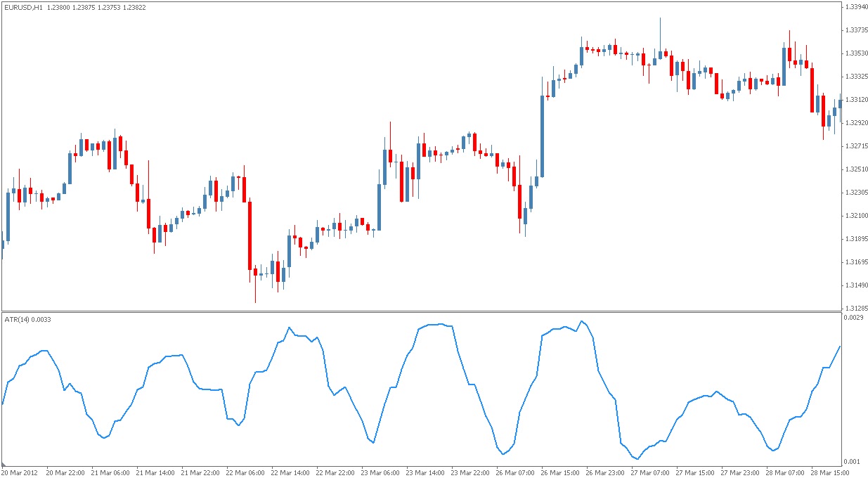Click the 27 Mar 15:00 time label
This screenshot has height=478, width=868.
pos(697,472)
